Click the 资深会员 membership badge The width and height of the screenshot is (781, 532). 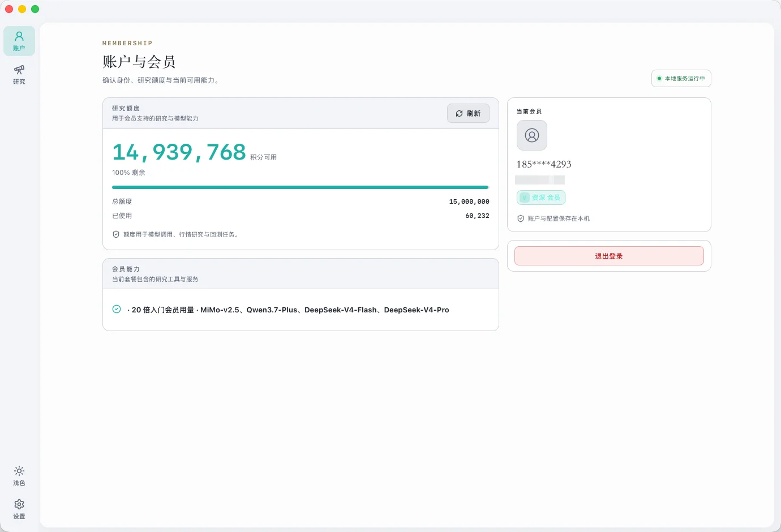(x=541, y=198)
